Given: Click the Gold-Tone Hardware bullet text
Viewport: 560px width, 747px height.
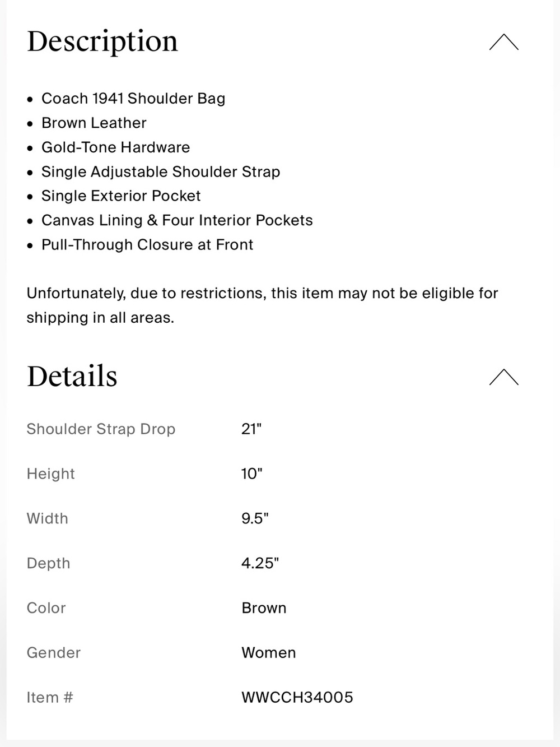Looking at the screenshot, I should (x=116, y=147).
